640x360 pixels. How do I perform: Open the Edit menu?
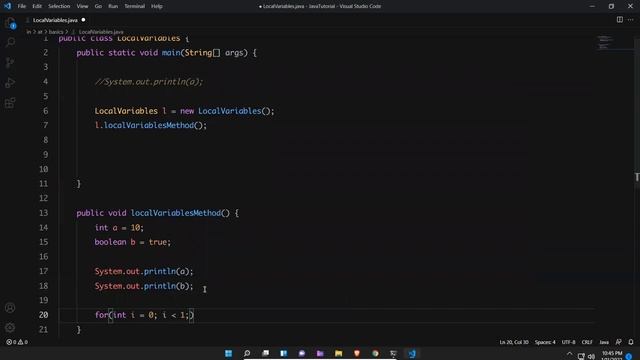[x=37, y=6]
